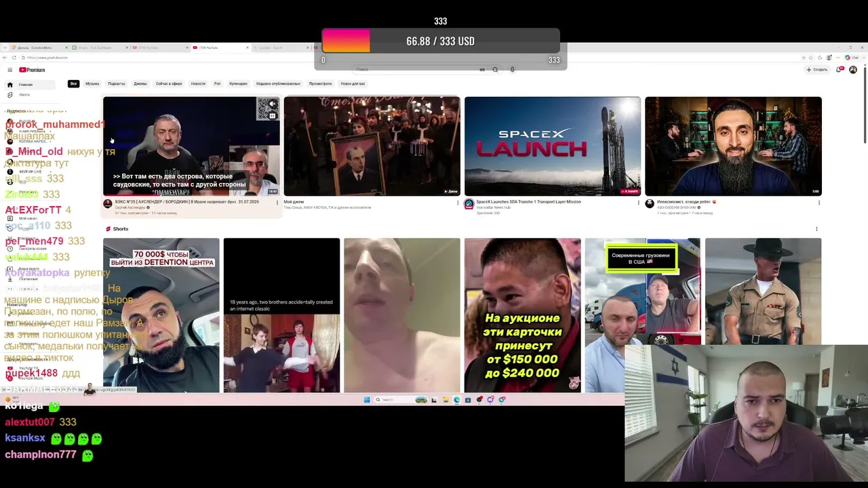Open the Иллюзионист video thumbnail
This screenshot has height=488, width=868.
point(733,146)
